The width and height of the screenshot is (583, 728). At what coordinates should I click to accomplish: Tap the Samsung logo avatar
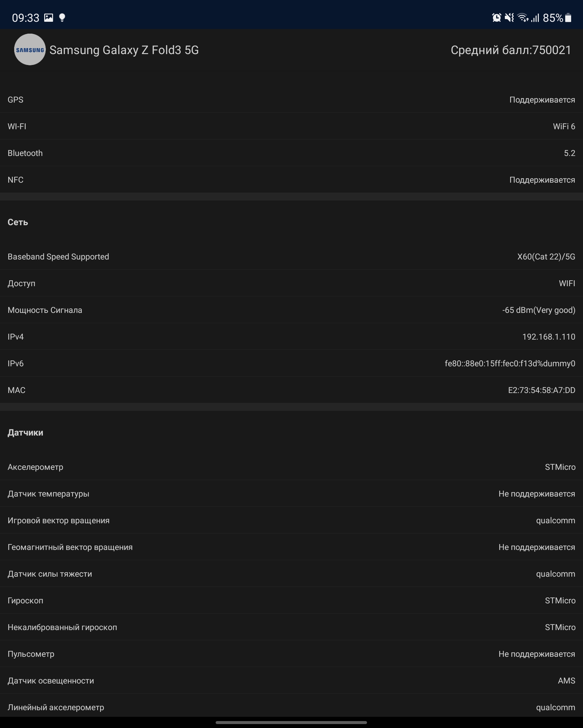pos(30,50)
